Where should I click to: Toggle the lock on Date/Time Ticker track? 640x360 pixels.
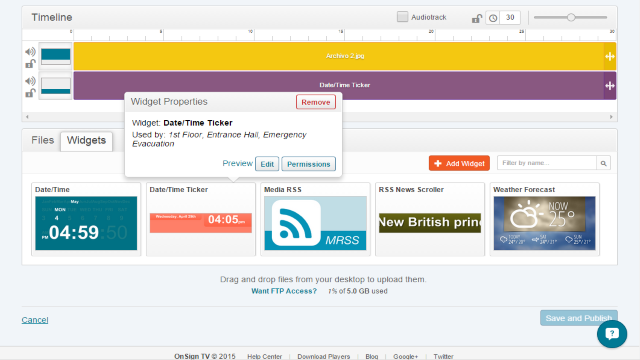click(x=30, y=93)
